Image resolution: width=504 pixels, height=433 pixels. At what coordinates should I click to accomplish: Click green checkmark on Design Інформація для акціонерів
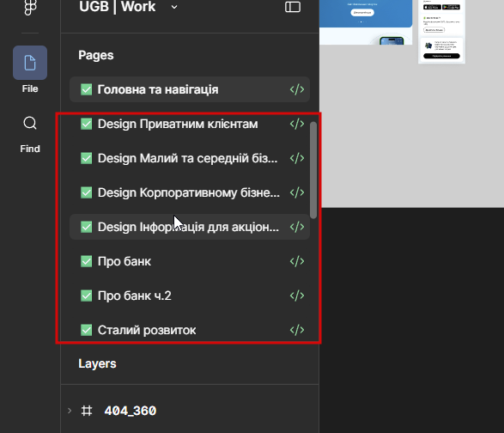click(86, 227)
